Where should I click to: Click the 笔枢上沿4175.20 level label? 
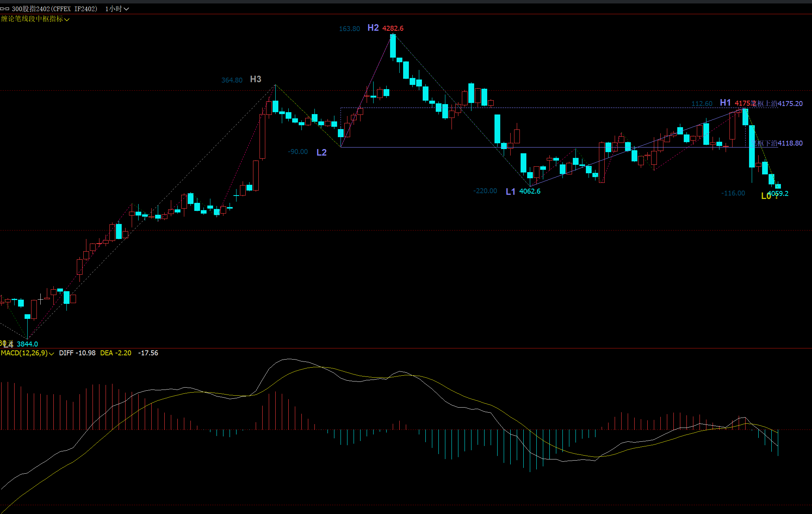click(x=777, y=104)
